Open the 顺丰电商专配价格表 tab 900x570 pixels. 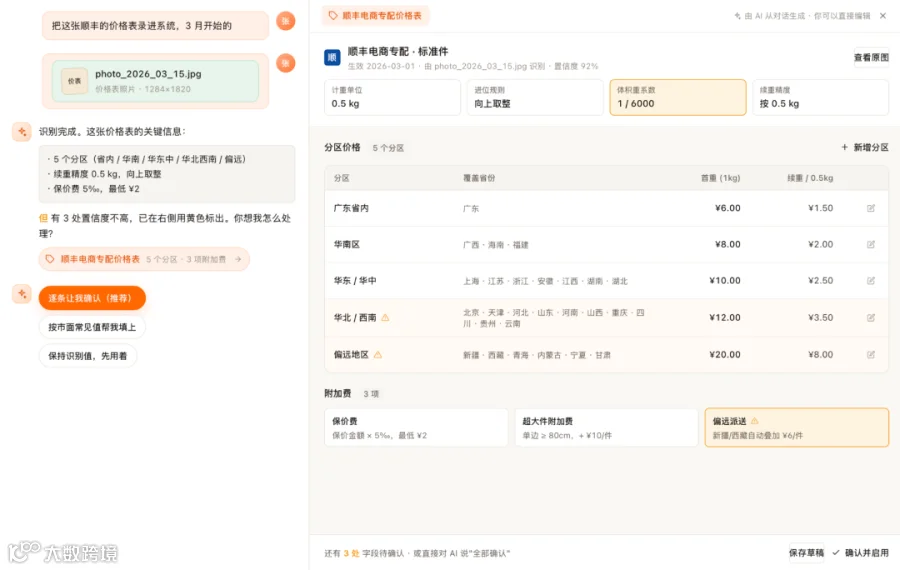tap(375, 15)
